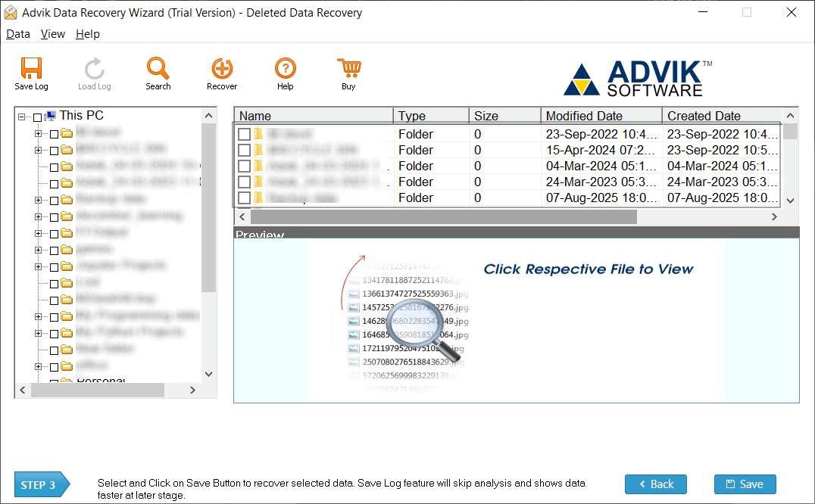Click the file list horizontal scrollbar thumb

444,217
